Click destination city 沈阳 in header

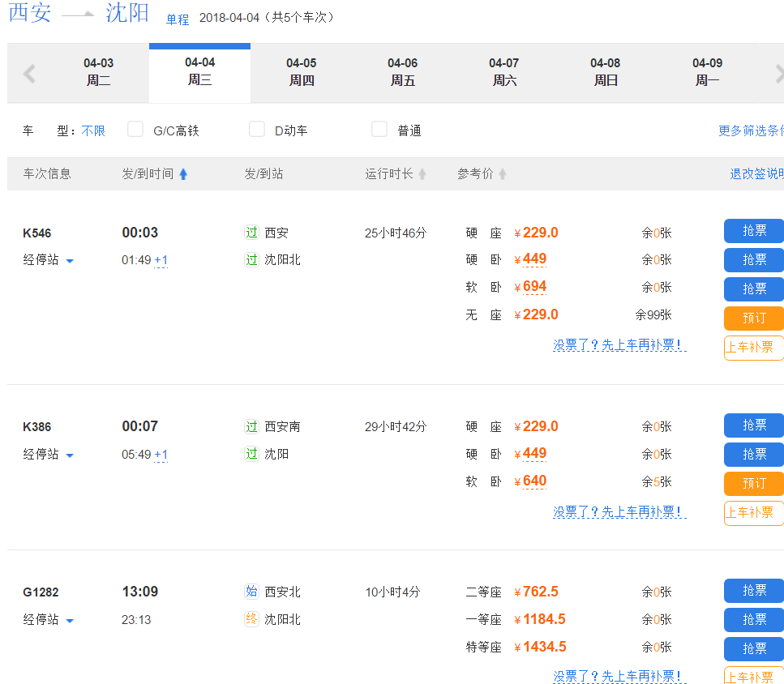pyautogui.click(x=127, y=12)
